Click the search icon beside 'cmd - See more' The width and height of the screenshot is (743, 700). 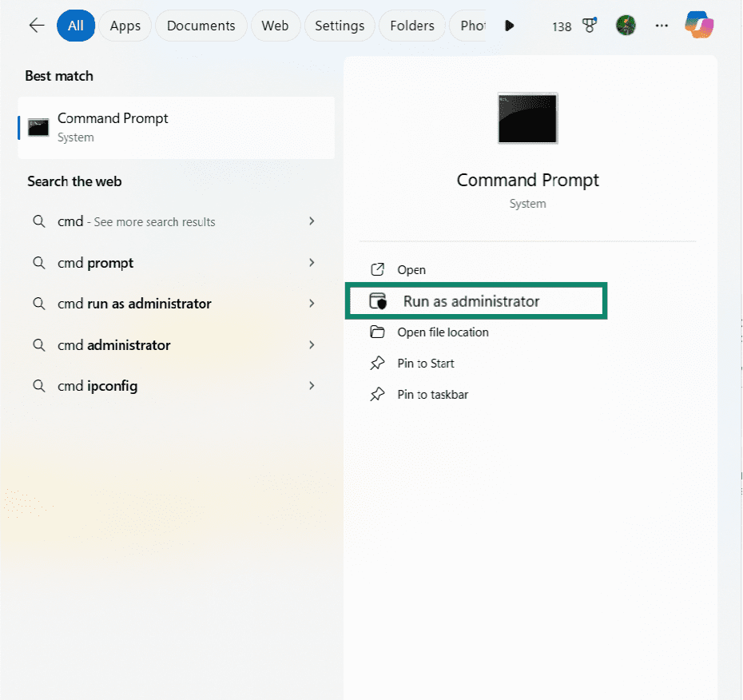pos(39,221)
